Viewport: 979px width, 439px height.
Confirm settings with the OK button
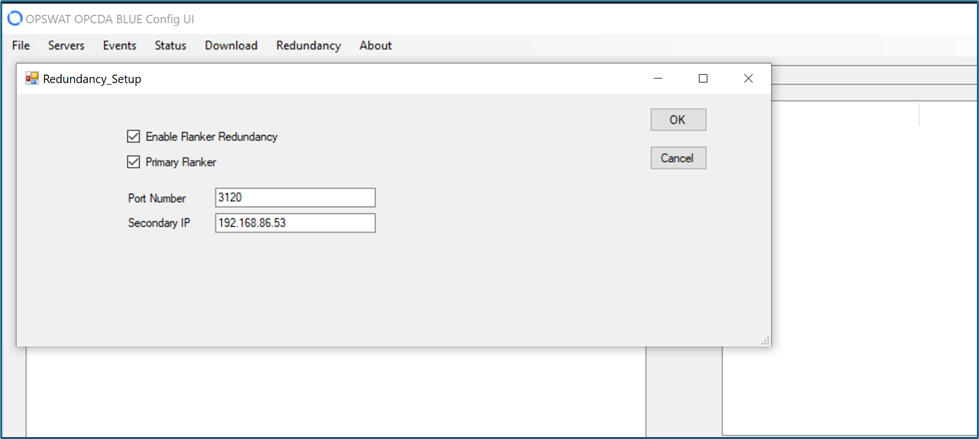point(678,120)
